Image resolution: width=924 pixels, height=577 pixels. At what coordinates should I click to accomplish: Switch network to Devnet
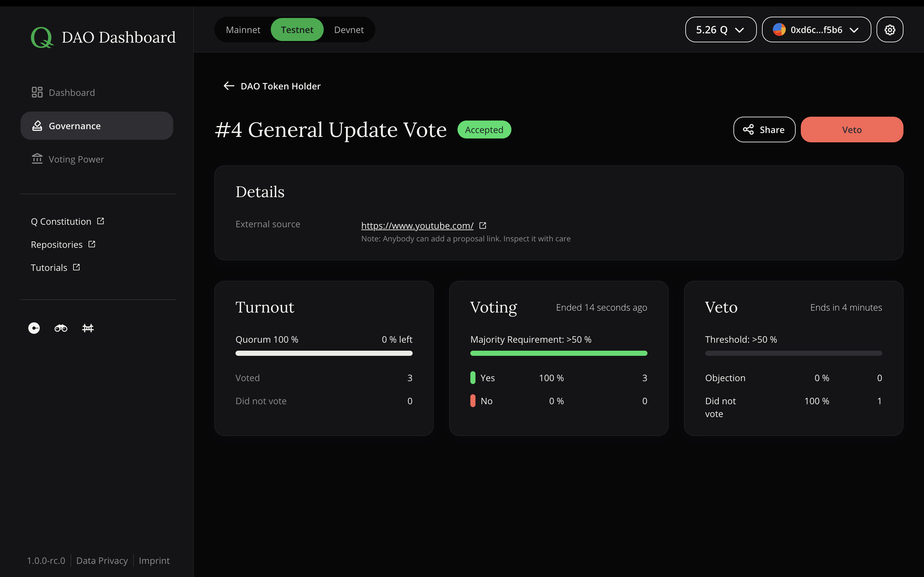tap(349, 29)
